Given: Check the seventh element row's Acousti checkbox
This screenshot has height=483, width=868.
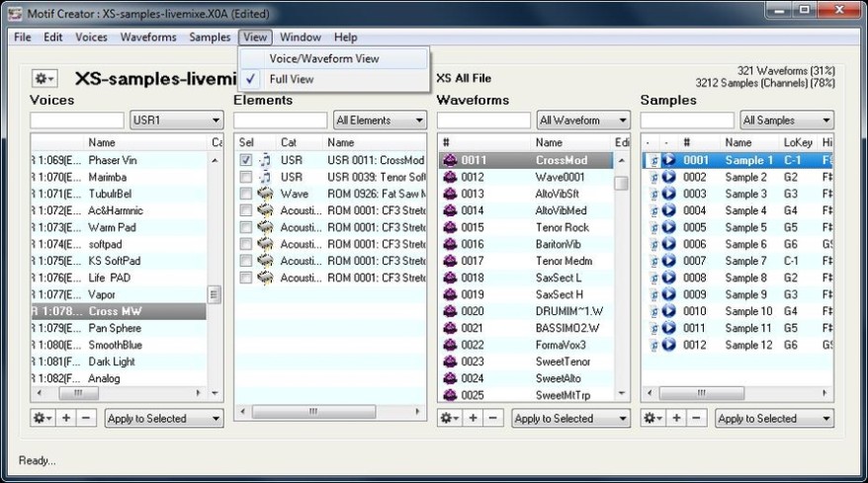Looking at the screenshot, I should tap(246, 261).
